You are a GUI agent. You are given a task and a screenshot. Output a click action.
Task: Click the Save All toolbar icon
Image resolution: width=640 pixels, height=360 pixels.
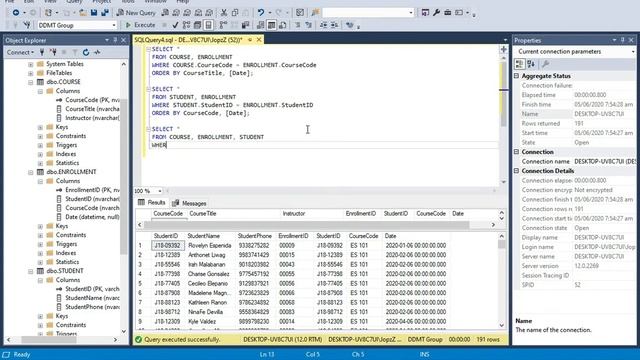(x=105, y=13)
